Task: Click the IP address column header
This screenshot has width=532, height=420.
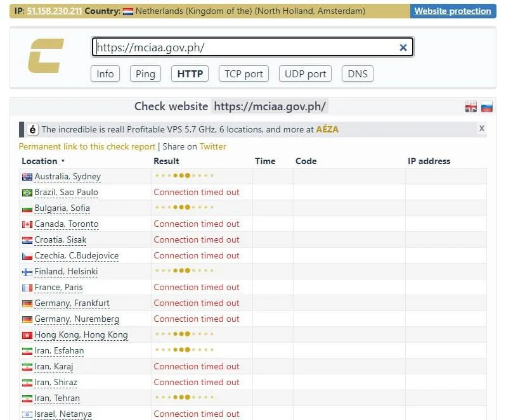Action: pos(429,161)
